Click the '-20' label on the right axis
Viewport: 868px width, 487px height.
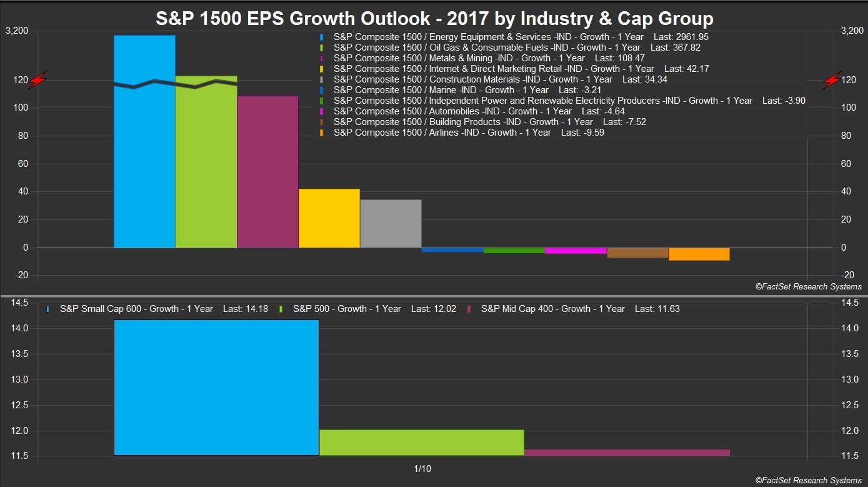pyautogui.click(x=847, y=276)
